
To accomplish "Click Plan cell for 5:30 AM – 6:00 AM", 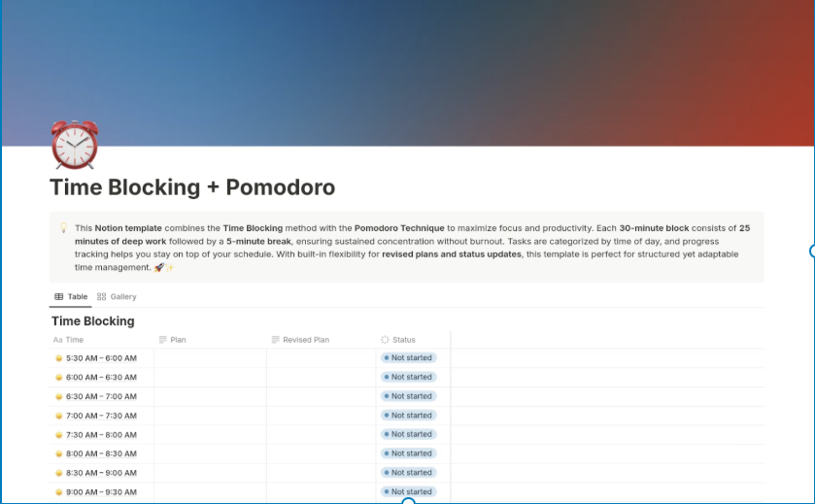I will 210,358.
